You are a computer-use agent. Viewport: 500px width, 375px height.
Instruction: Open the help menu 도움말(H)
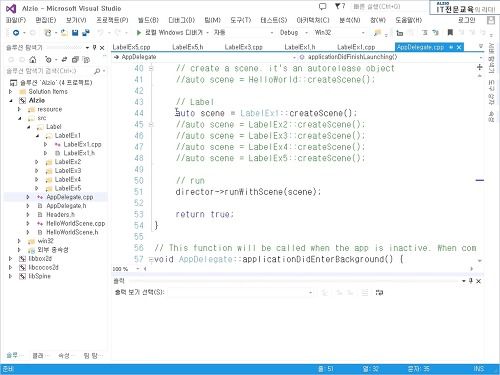click(x=408, y=20)
